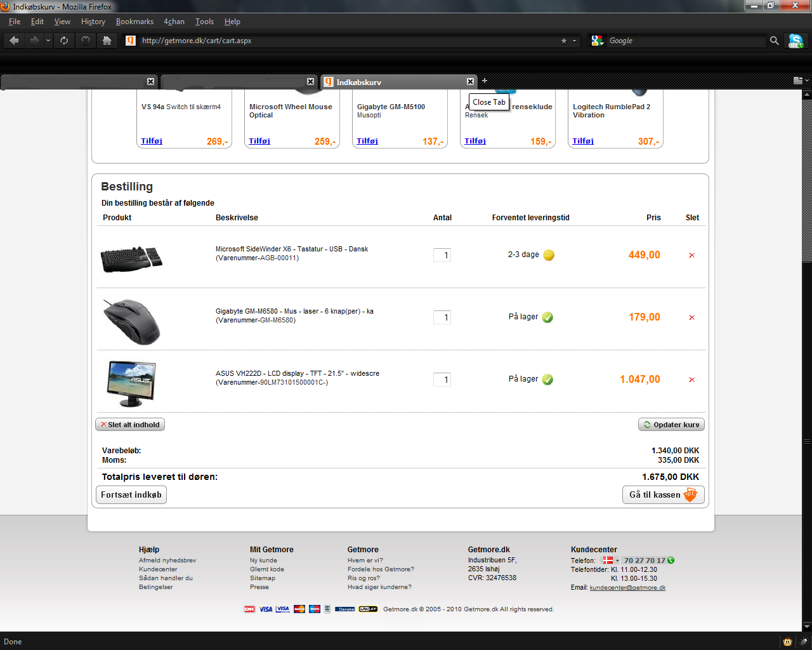Click the stop loading icon
This screenshot has width=812, height=650.
click(86, 41)
